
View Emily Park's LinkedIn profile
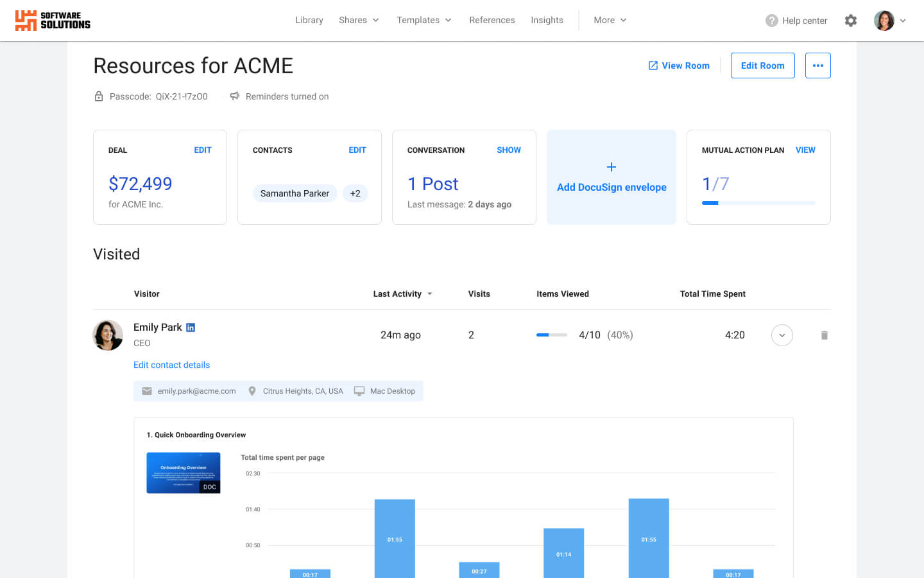click(x=191, y=327)
